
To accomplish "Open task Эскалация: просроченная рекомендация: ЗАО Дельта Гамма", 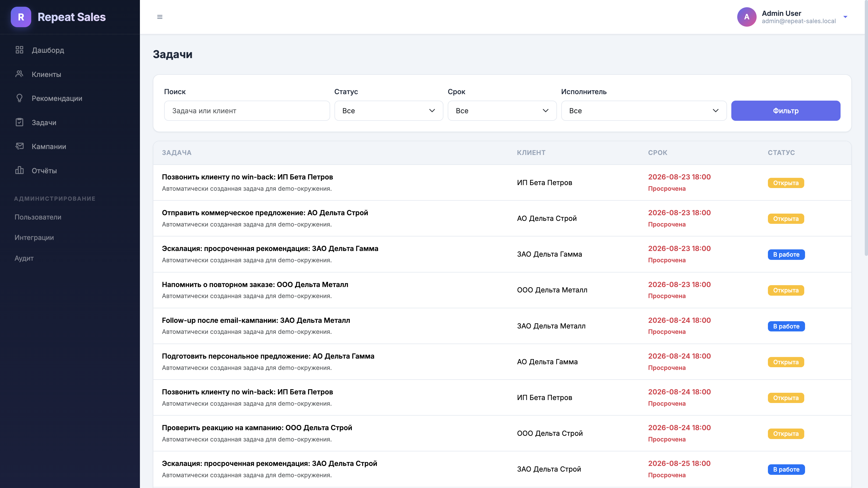I will pyautogui.click(x=270, y=249).
